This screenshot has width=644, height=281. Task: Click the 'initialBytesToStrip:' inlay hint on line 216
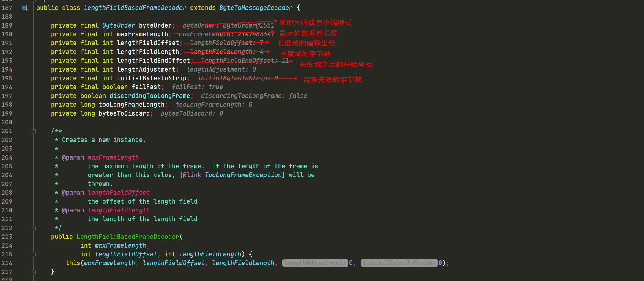[399, 263]
